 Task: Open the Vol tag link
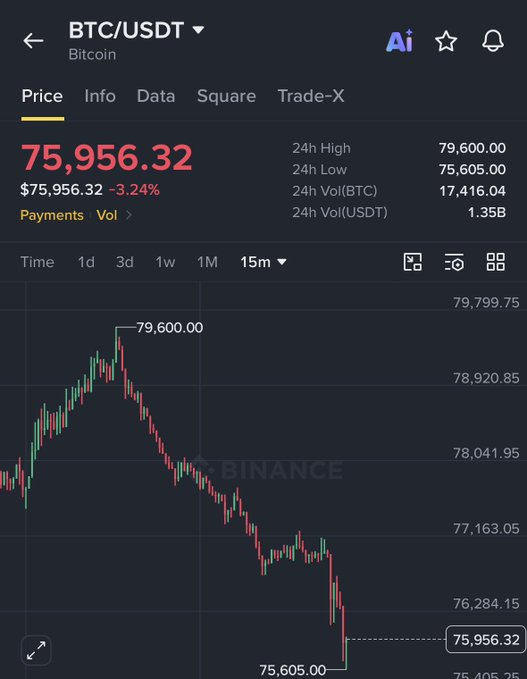107,215
